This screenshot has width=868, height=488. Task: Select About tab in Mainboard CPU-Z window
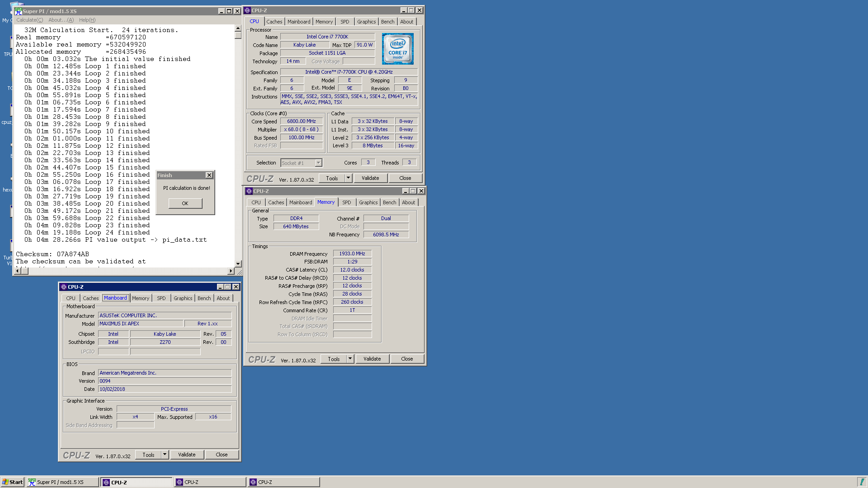coord(223,298)
